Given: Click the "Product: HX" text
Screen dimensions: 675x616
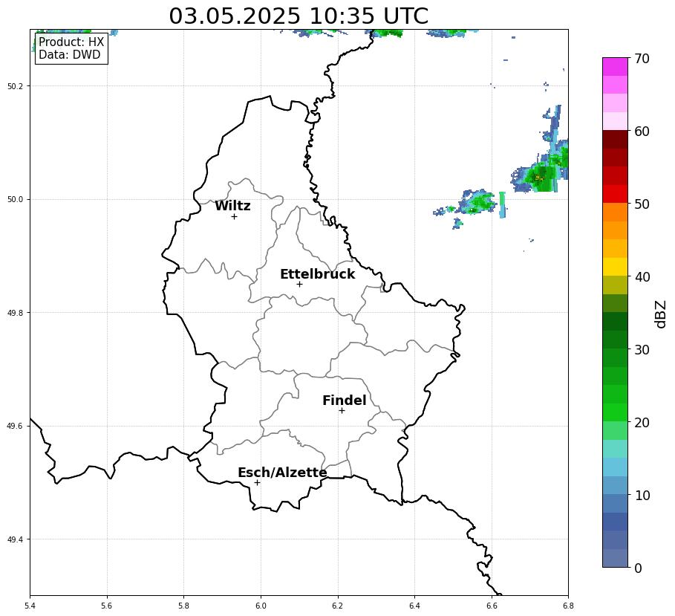Looking at the screenshot, I should (x=71, y=42).
